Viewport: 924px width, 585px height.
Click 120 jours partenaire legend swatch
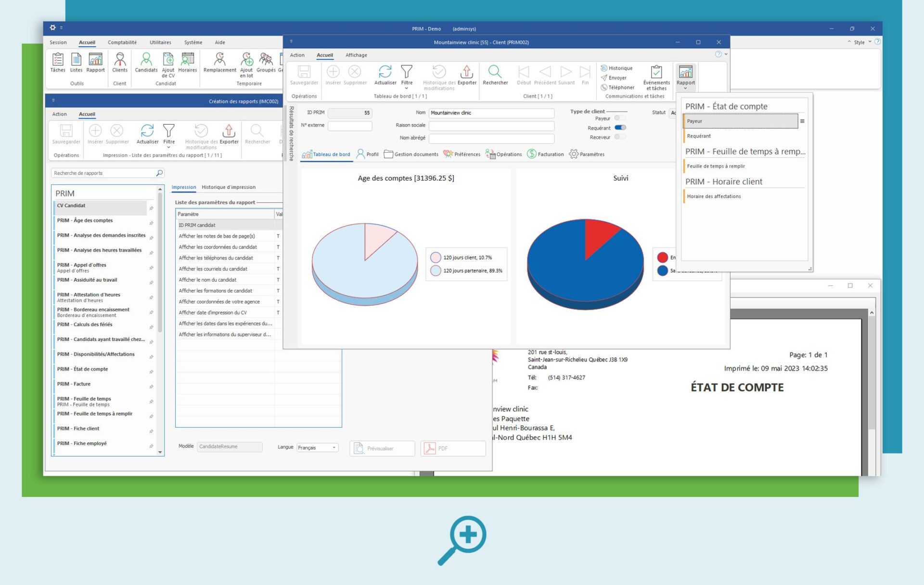click(x=436, y=271)
